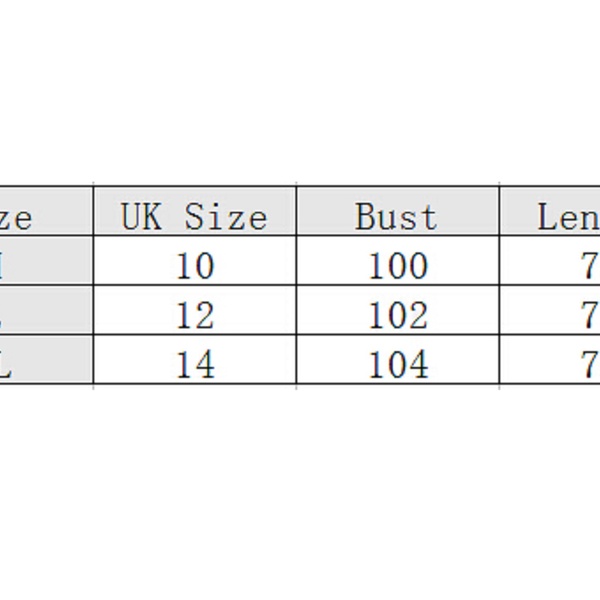Select the Bust cell showing 100
Image resolution: width=600 pixels, height=600 pixels.
pyautogui.click(x=397, y=266)
